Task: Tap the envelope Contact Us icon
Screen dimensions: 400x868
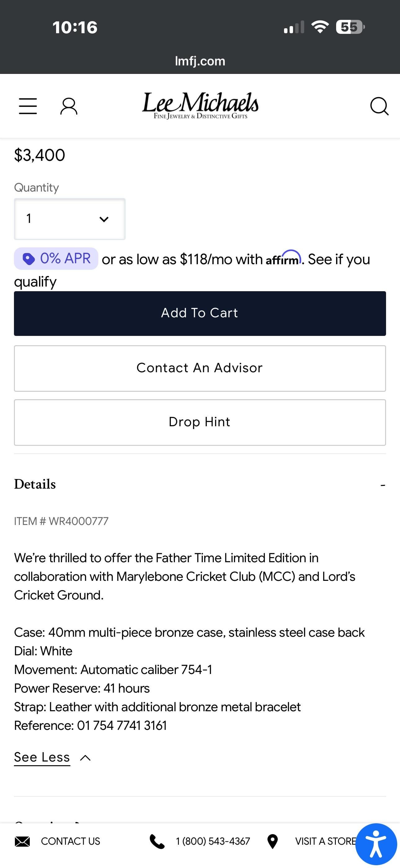Action: 22,841
